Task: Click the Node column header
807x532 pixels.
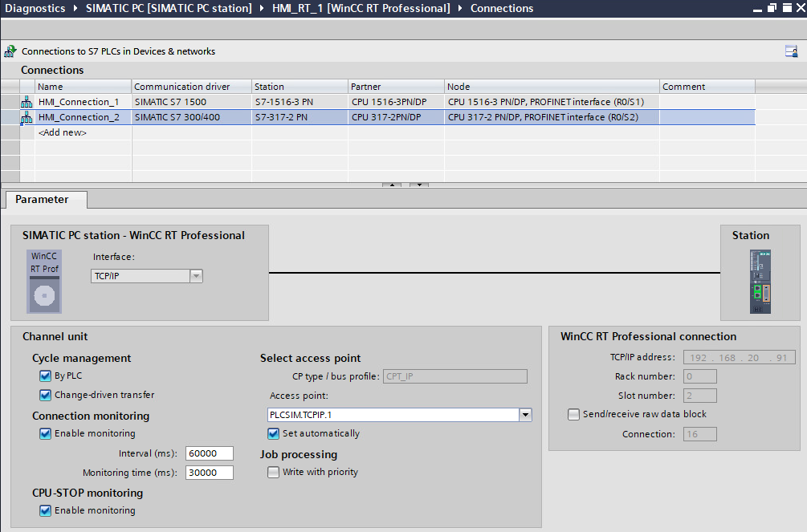Action: 552,87
